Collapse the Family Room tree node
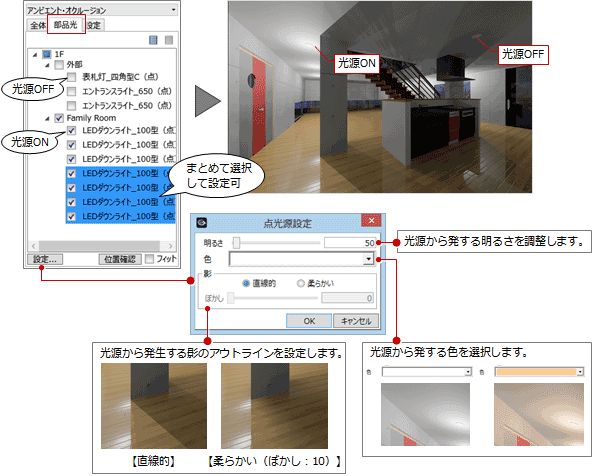The height and width of the screenshot is (476, 595). (x=47, y=119)
